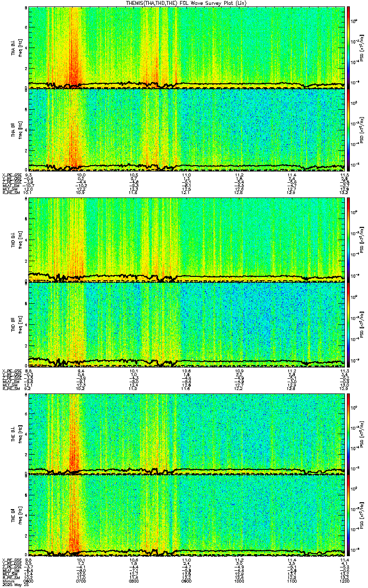This screenshot has width=368, height=588.
Task: Click the R_RE_SM row label under THD panels
Action: tap(10, 388)
